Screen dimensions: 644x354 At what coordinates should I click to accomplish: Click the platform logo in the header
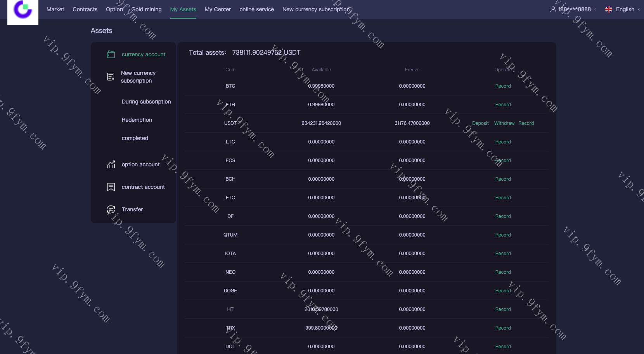[x=23, y=10]
